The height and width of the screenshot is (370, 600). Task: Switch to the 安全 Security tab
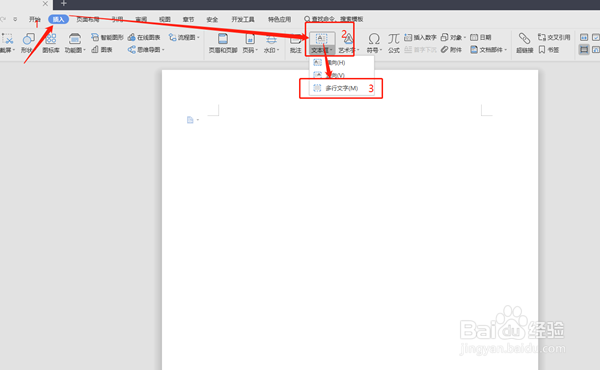212,19
